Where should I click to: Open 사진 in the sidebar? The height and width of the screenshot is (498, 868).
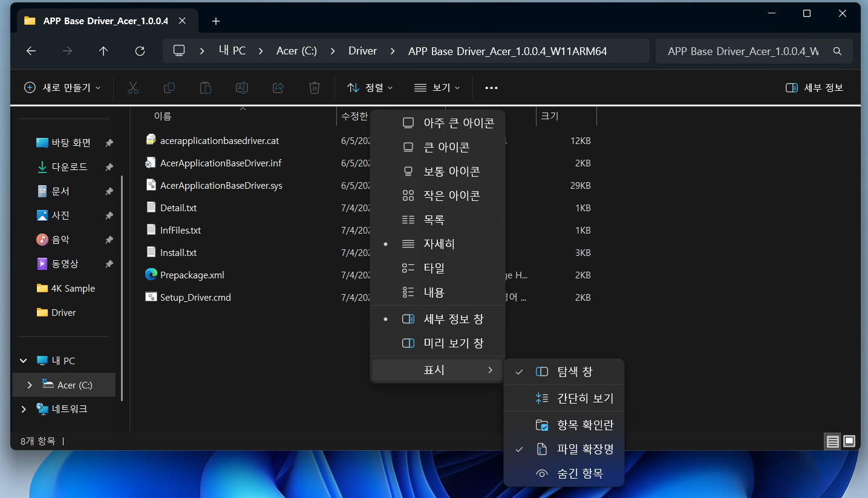pyautogui.click(x=60, y=215)
